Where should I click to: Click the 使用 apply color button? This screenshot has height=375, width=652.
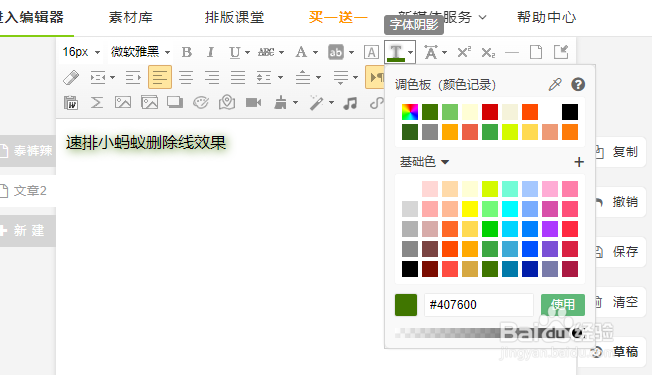coord(563,305)
